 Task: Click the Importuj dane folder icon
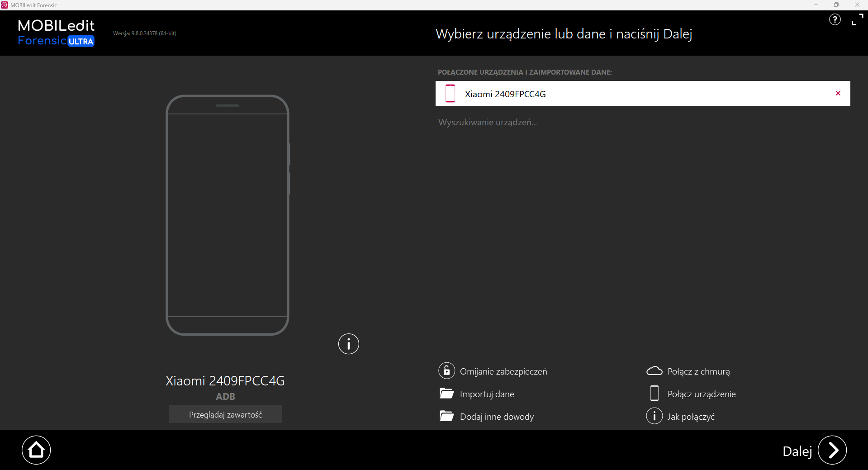click(x=446, y=393)
